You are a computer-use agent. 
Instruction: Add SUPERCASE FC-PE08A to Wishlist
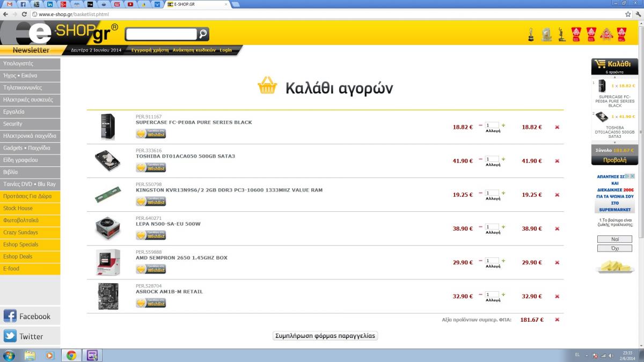click(x=151, y=134)
